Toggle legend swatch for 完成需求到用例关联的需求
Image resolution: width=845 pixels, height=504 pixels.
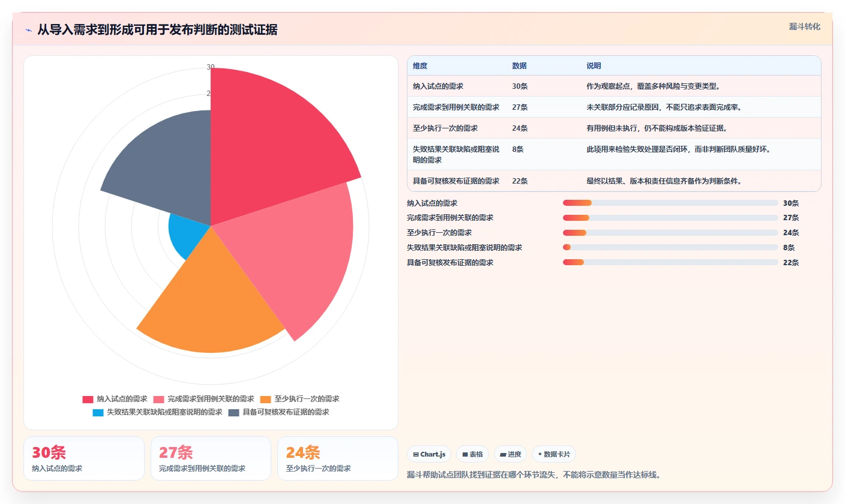point(159,399)
